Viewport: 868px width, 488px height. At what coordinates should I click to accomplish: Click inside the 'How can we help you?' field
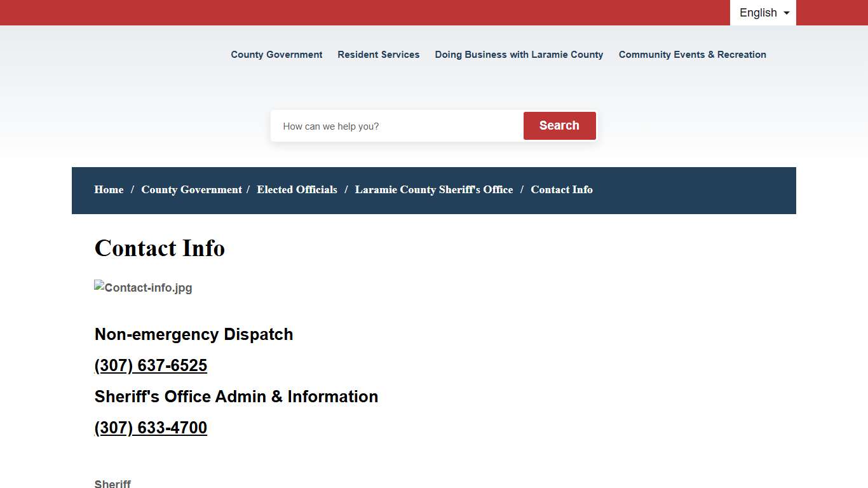[x=394, y=126]
